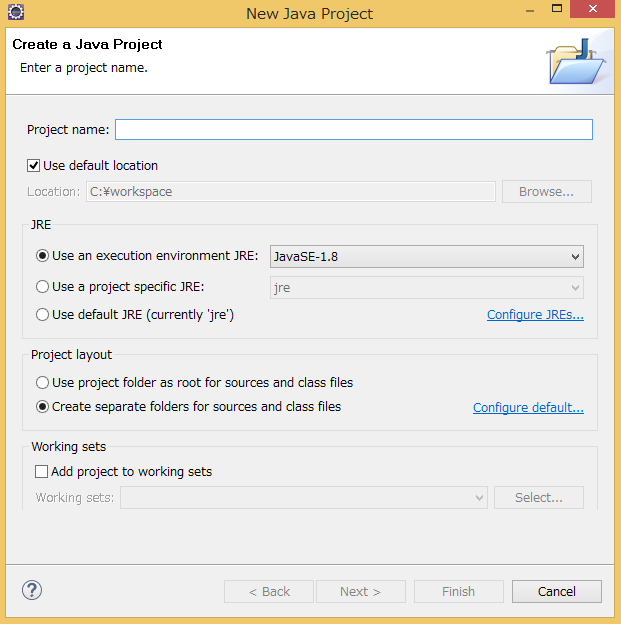Click the Java project folder wizard icon

pyautogui.click(x=576, y=62)
